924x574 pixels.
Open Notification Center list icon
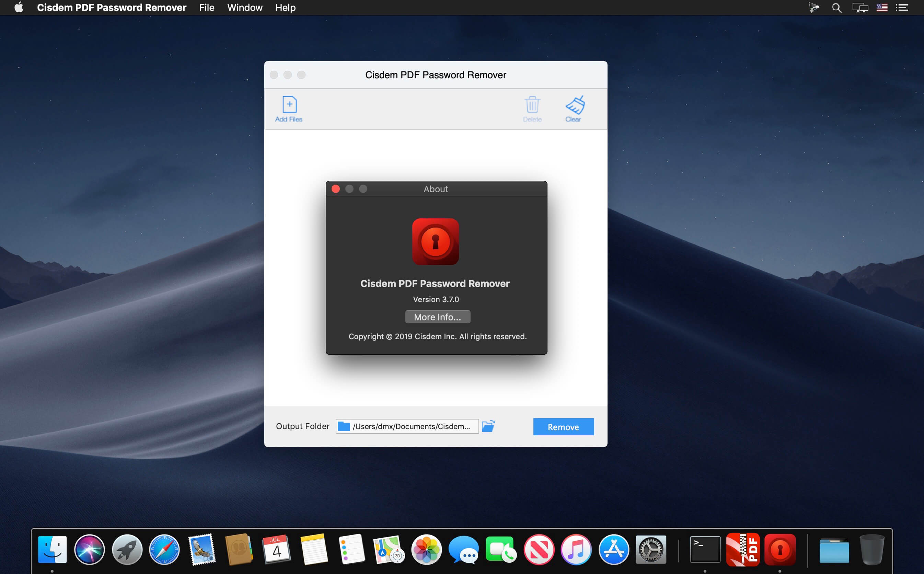(902, 8)
